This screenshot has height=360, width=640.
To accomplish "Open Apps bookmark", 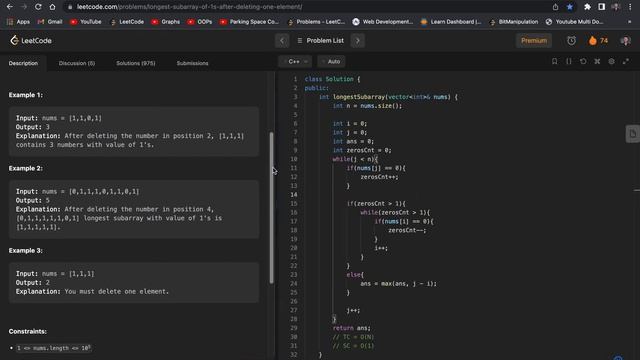I will coord(18,22).
